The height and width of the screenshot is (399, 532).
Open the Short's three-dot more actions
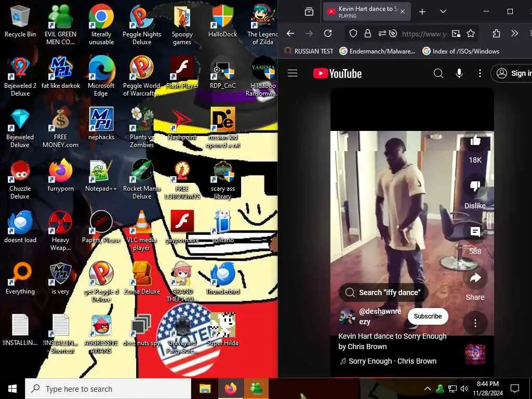475,323
